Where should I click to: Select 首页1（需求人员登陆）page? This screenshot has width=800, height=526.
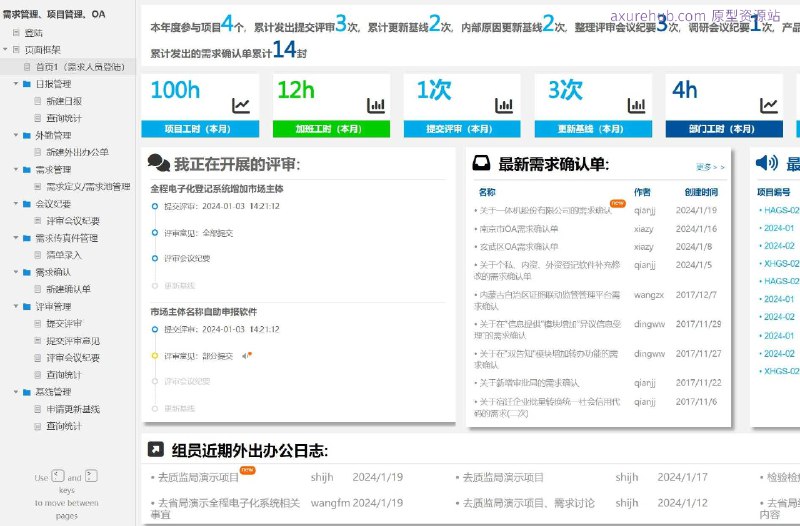[x=80, y=67]
